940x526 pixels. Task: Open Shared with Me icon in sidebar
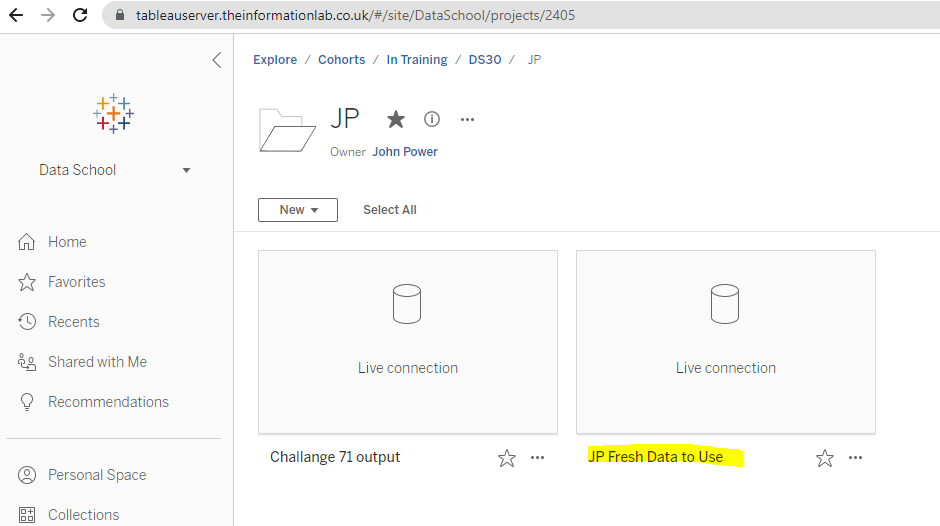click(x=26, y=362)
